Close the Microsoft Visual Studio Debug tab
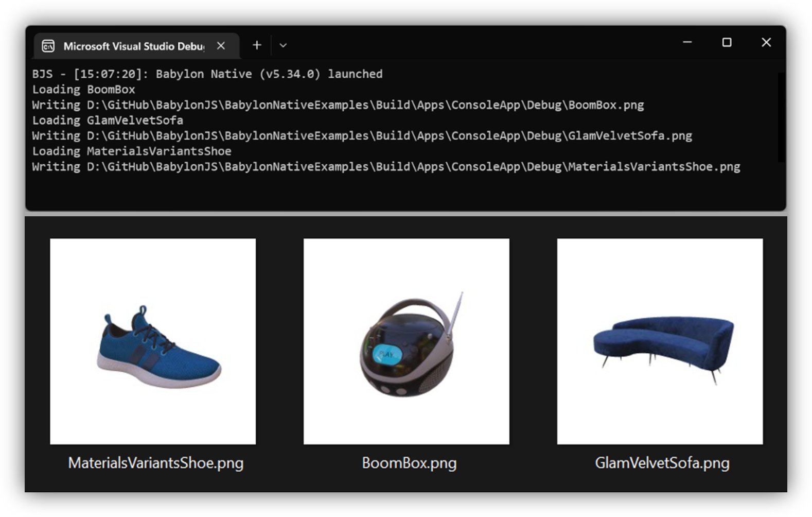The width and height of the screenshot is (812, 517). [x=221, y=46]
